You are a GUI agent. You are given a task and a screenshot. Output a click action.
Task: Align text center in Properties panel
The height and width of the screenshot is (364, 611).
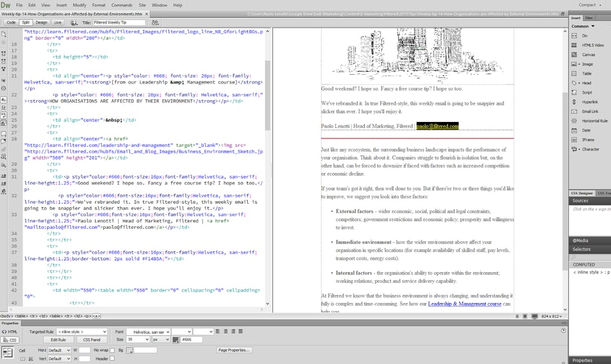pyautogui.click(x=226, y=331)
